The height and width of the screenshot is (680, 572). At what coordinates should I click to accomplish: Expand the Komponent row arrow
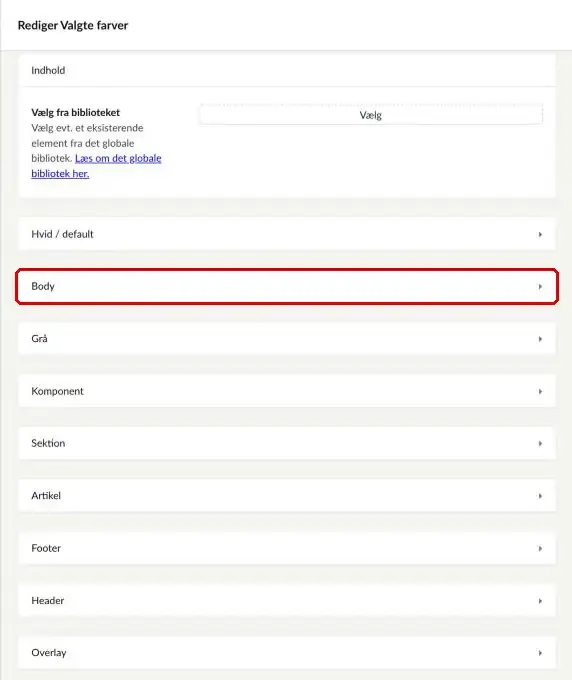540,392
